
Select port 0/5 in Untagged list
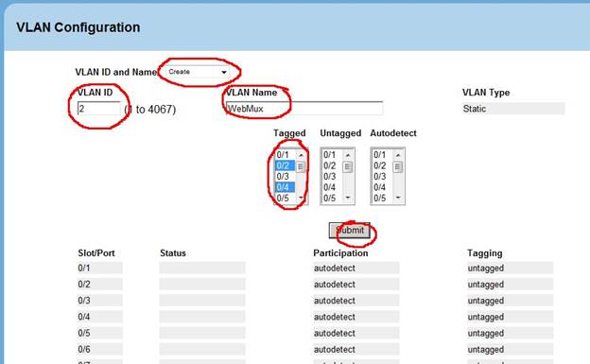click(x=332, y=198)
